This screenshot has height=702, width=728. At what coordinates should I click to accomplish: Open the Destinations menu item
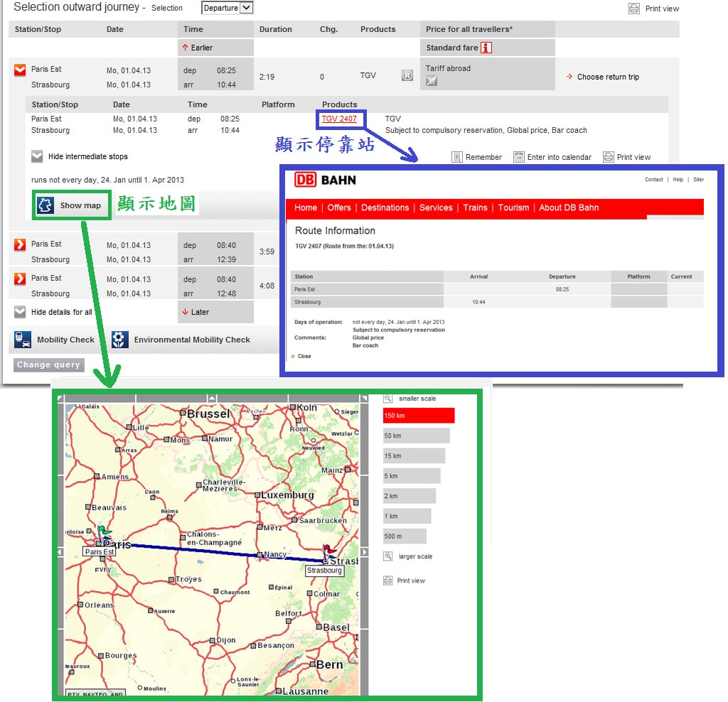[385, 207]
